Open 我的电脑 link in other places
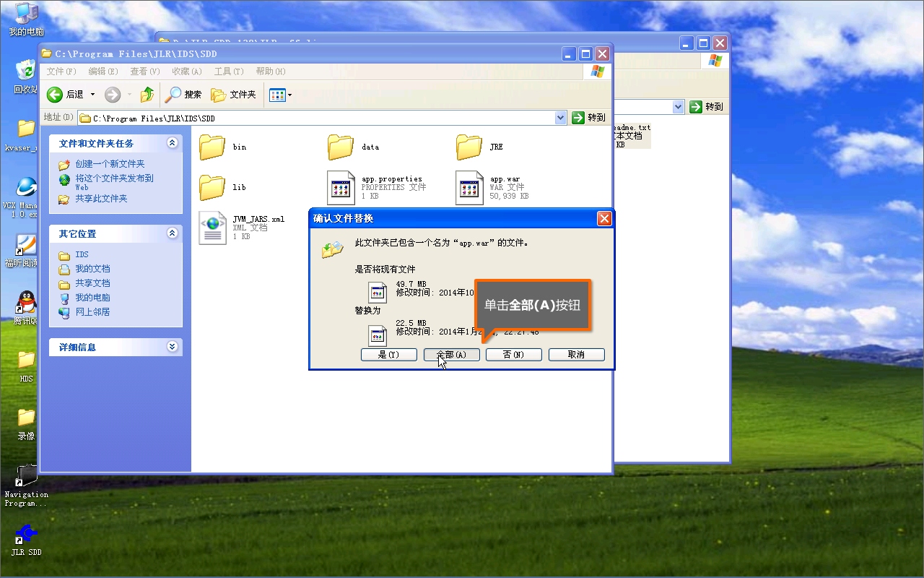924x578 pixels. 92,298
